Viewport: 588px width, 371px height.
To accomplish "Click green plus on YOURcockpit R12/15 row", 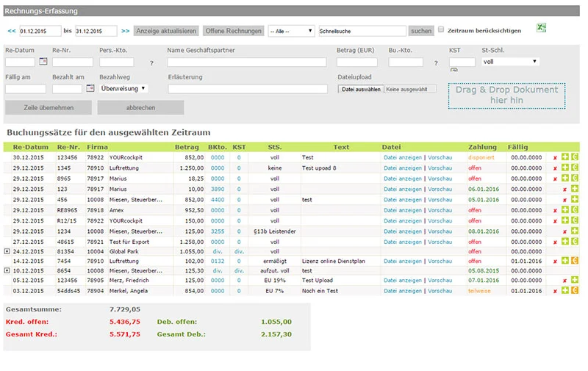I will pos(564,220).
